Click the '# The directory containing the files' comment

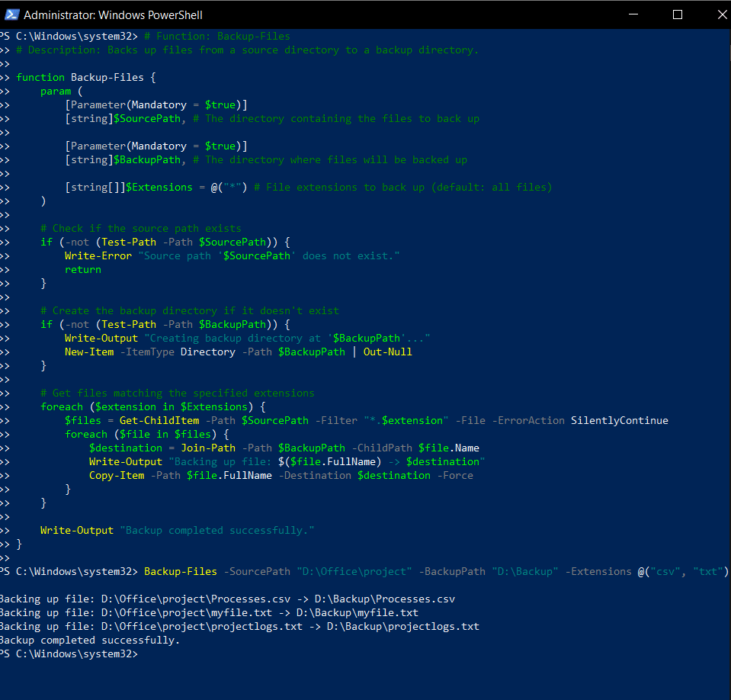[336, 118]
